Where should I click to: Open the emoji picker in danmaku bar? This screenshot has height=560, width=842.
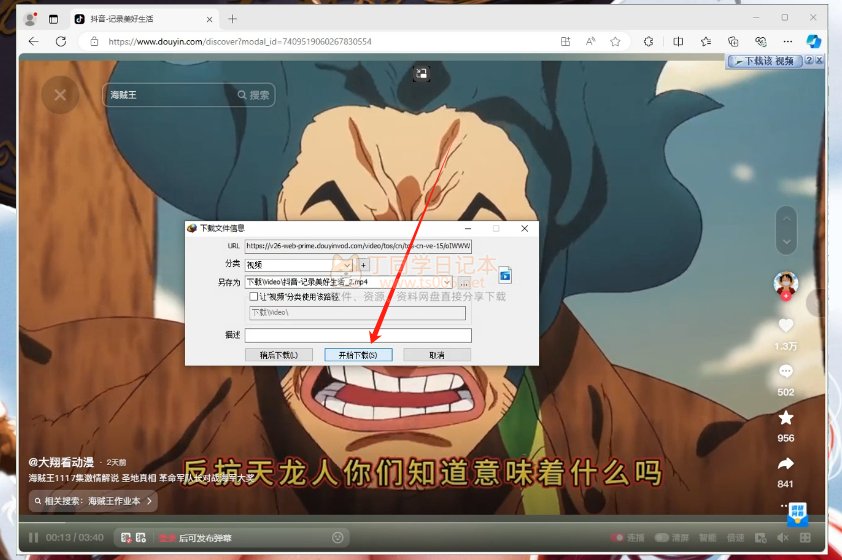pyautogui.click(x=338, y=537)
